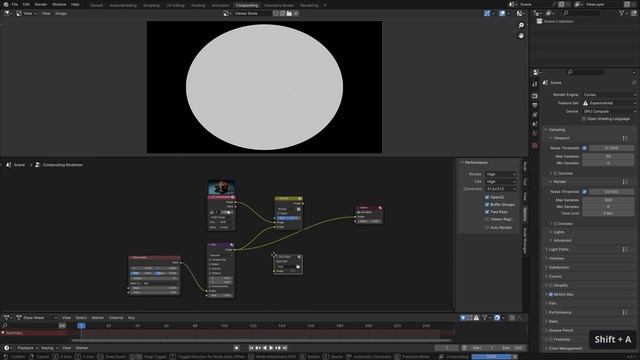Expand the Volumes panel
The height and width of the screenshot is (360, 640).
click(556, 258)
